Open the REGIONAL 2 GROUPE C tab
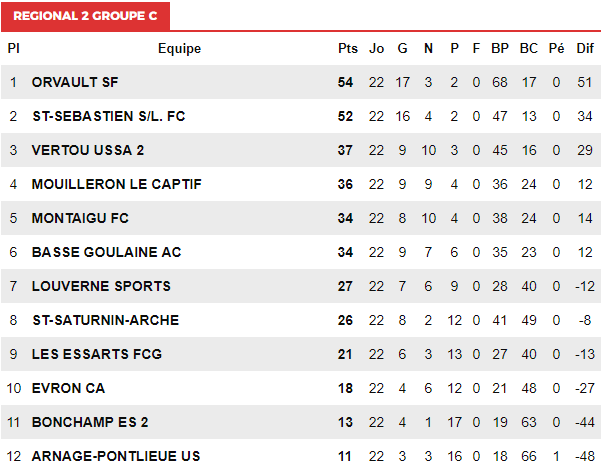The image size is (604, 472). pos(85,16)
